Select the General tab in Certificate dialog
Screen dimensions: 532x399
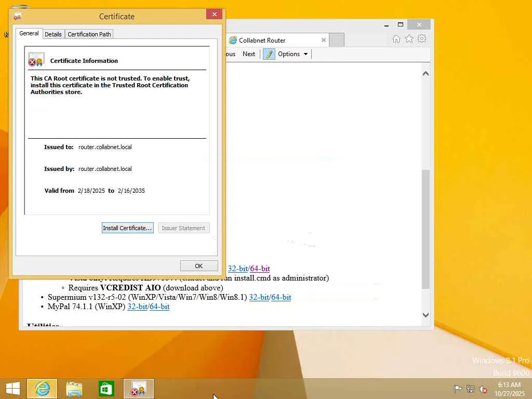click(x=29, y=33)
